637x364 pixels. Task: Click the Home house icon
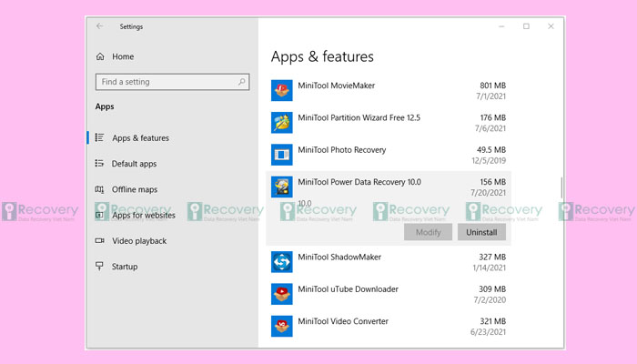coord(100,56)
